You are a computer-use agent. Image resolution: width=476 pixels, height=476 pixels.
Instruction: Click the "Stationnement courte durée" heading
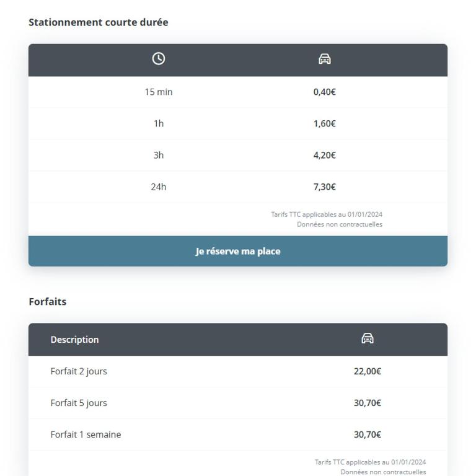click(99, 22)
